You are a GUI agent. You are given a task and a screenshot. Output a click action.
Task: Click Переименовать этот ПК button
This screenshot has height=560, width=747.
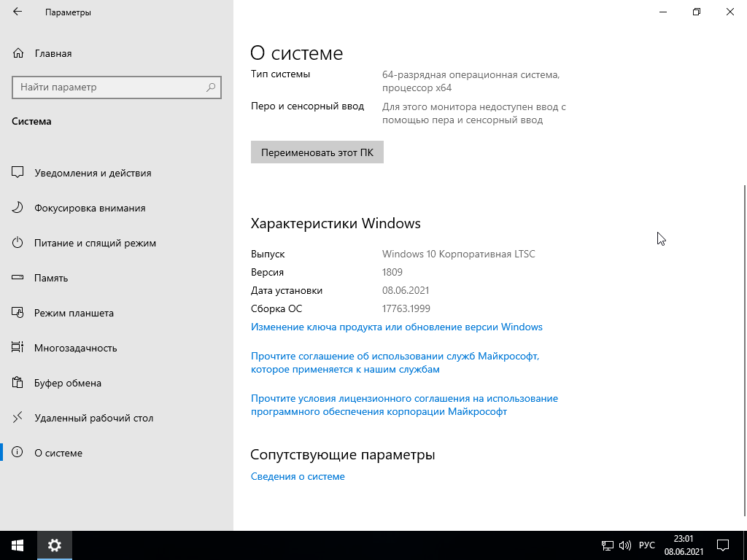[317, 152]
